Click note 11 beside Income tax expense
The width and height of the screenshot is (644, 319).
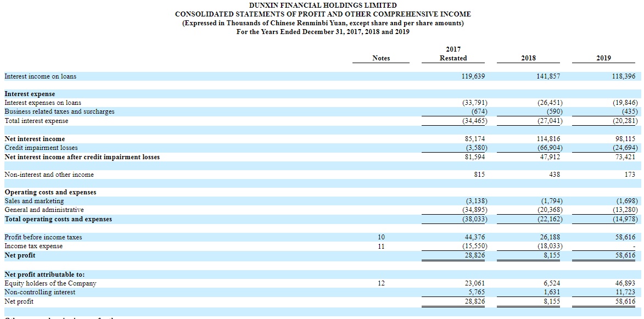pos(381,247)
